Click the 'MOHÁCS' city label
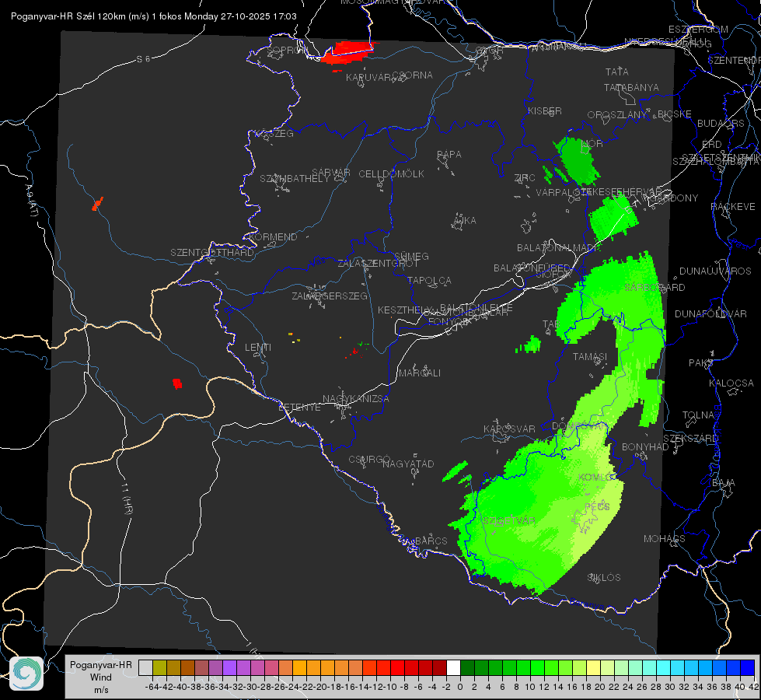Screen dimensions: 761x700 [x=665, y=539]
